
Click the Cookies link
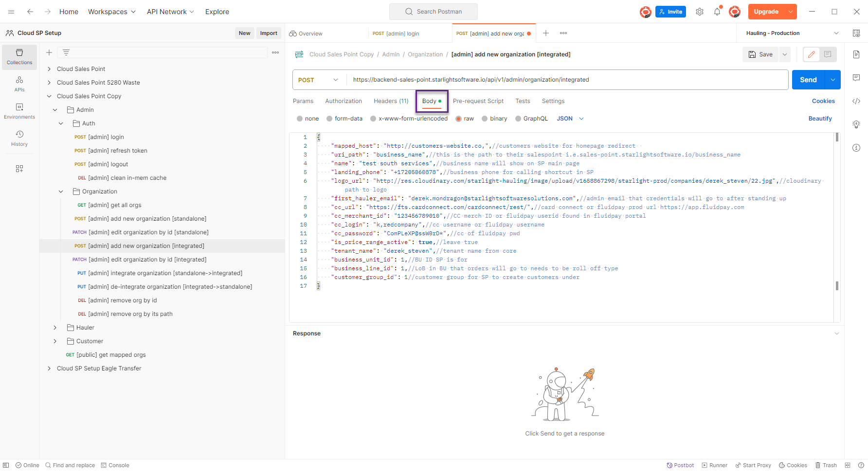coord(823,101)
